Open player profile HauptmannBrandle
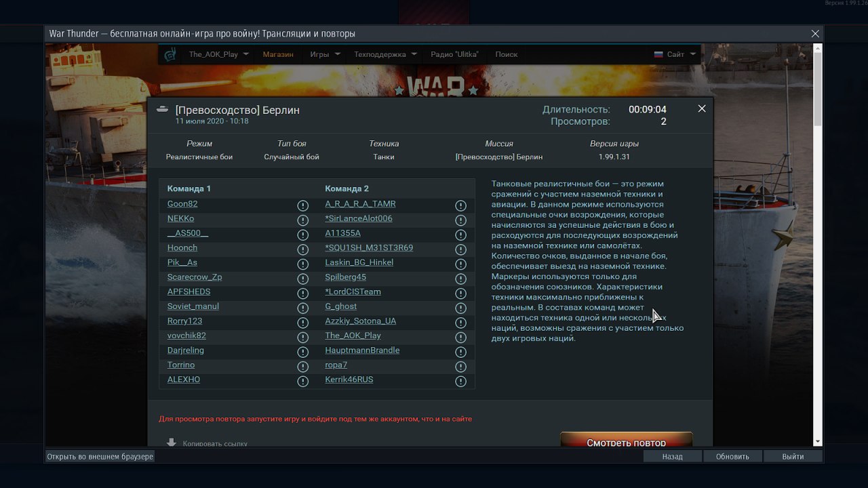 (x=362, y=350)
